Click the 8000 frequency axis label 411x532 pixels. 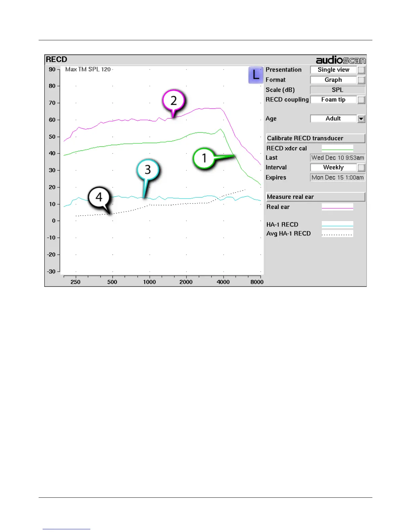[257, 282]
